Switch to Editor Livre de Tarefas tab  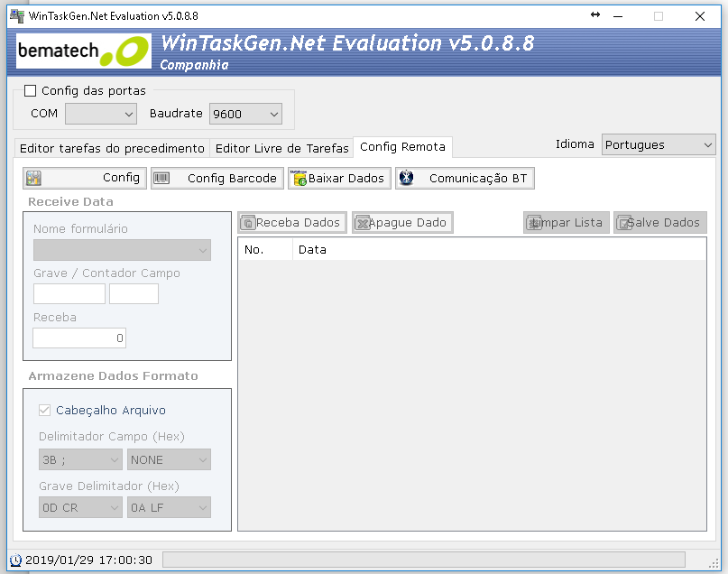(281, 149)
